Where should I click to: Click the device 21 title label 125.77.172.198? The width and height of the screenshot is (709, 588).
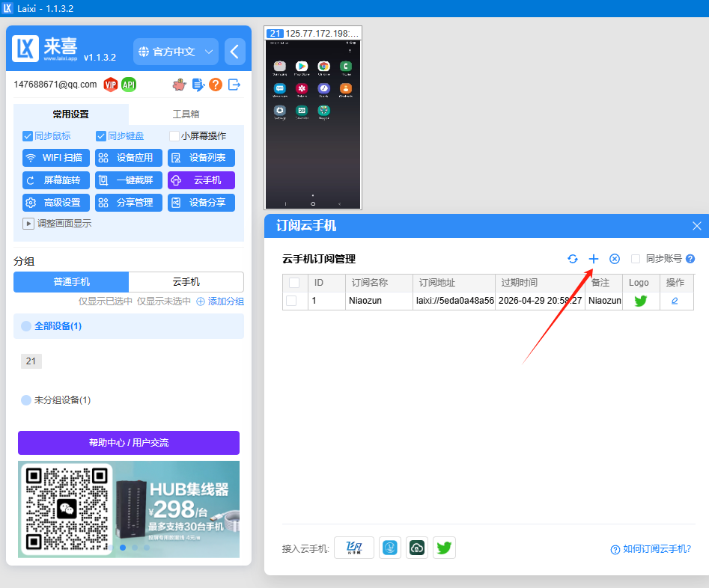(321, 34)
